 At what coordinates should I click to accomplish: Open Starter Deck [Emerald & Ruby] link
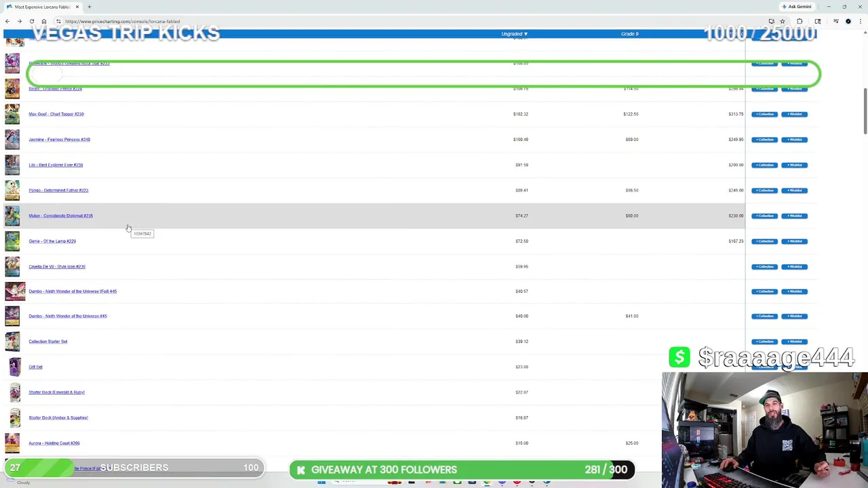[56, 392]
